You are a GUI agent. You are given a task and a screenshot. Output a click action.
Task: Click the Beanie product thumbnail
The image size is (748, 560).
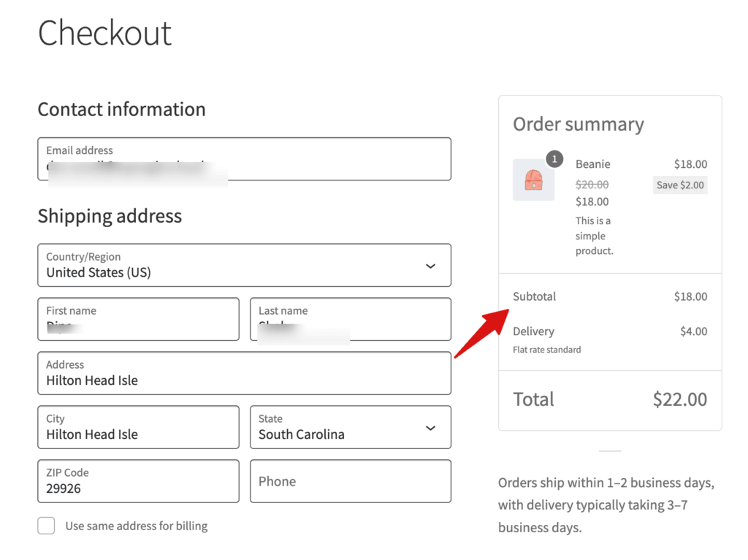[x=533, y=180]
